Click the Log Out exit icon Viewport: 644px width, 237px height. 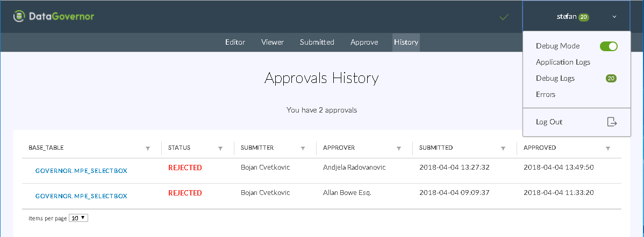[612, 122]
